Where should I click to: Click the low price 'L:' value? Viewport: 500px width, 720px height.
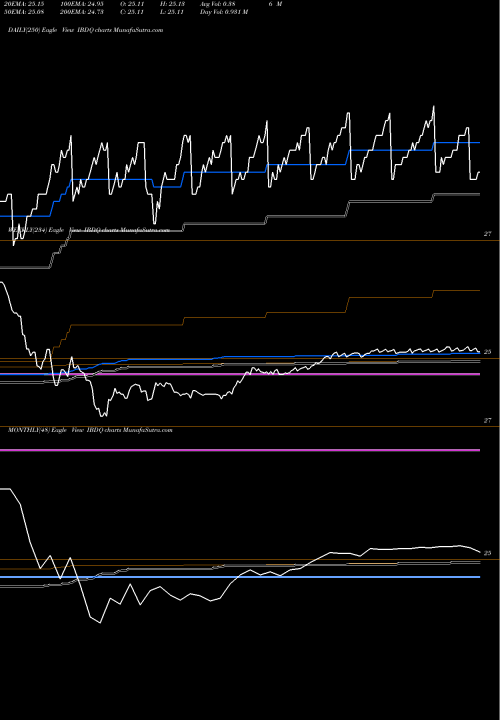[172, 12]
